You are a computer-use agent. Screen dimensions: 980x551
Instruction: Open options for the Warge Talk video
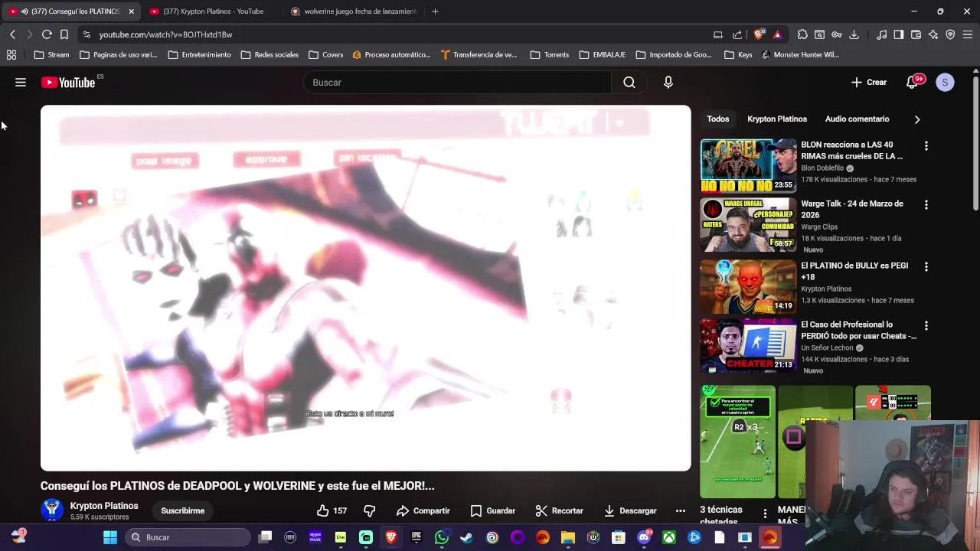pos(926,204)
